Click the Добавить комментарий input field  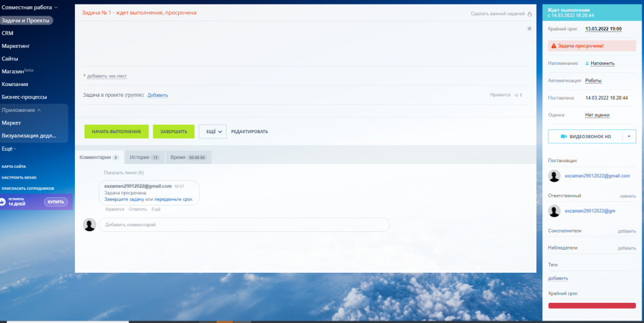click(244, 224)
